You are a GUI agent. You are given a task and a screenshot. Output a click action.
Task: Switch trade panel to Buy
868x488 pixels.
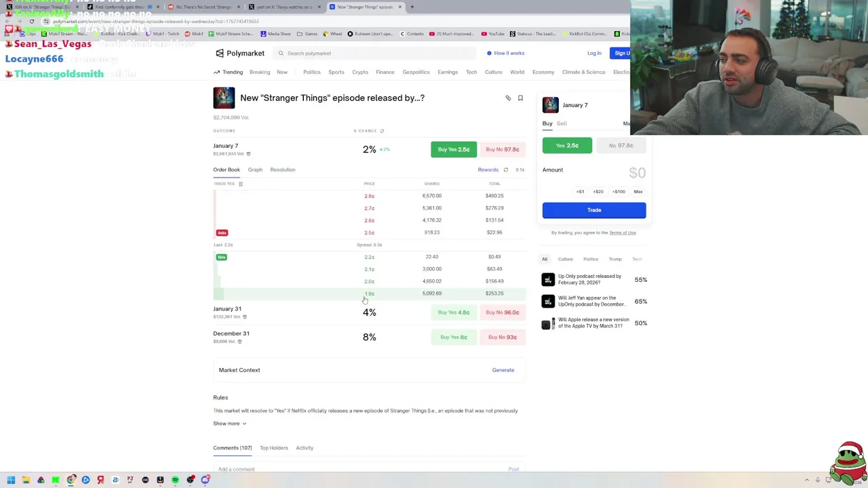click(547, 123)
